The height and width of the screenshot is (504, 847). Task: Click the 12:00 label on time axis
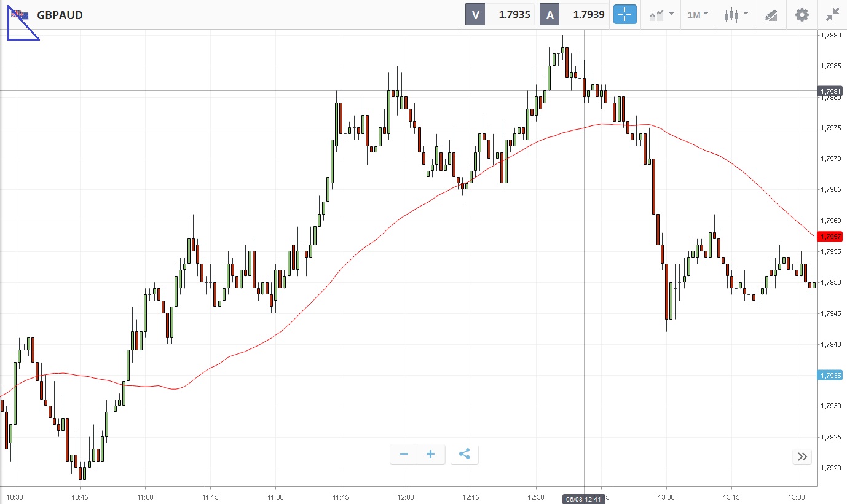coord(406,497)
